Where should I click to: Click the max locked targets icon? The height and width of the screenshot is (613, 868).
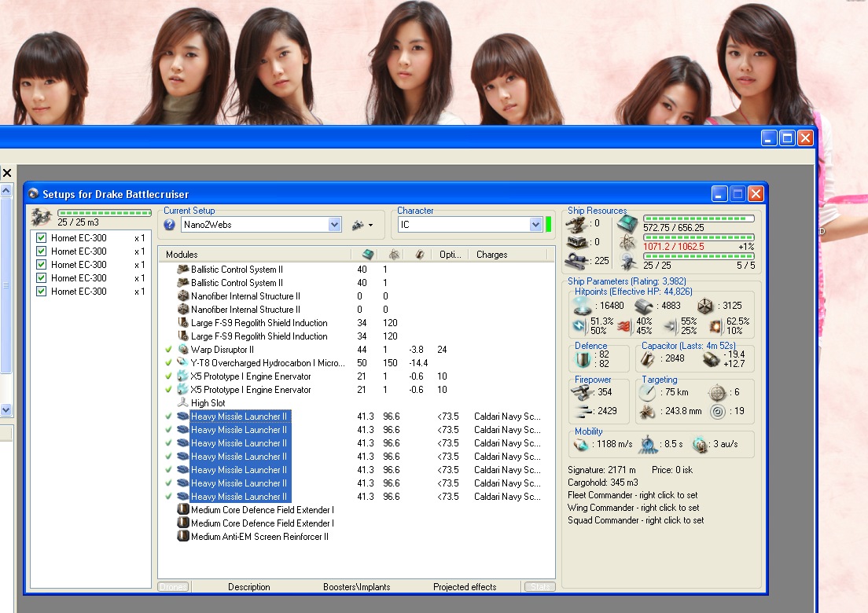click(x=717, y=392)
